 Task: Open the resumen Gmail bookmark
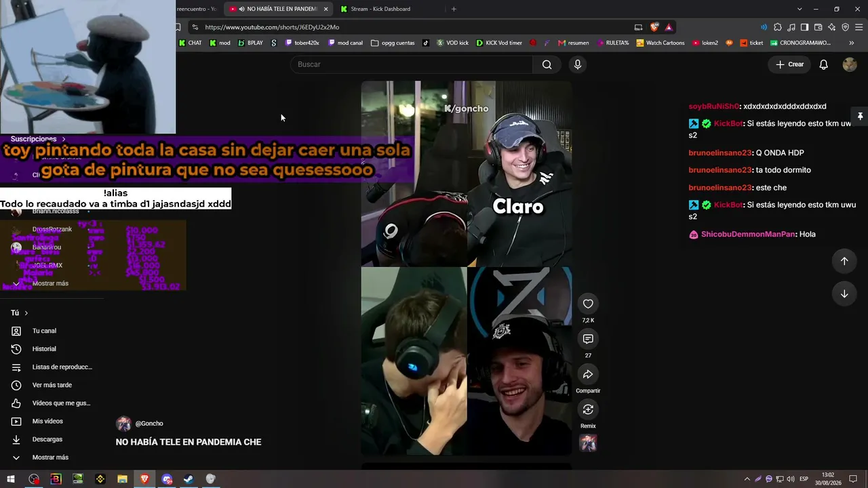pos(574,43)
